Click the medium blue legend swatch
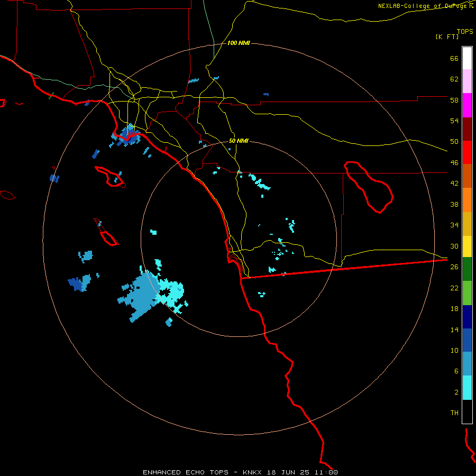Image resolution: width=476 pixels, height=476 pixels. (x=467, y=340)
